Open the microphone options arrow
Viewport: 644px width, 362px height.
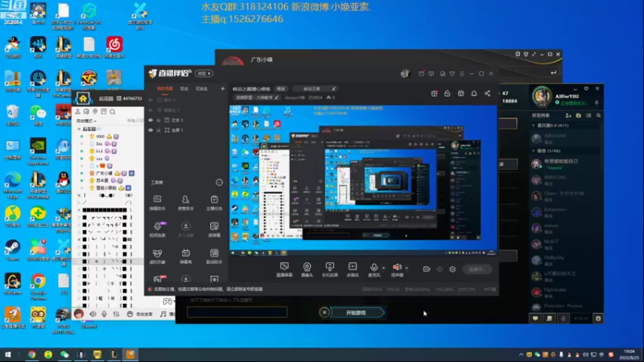point(383,268)
